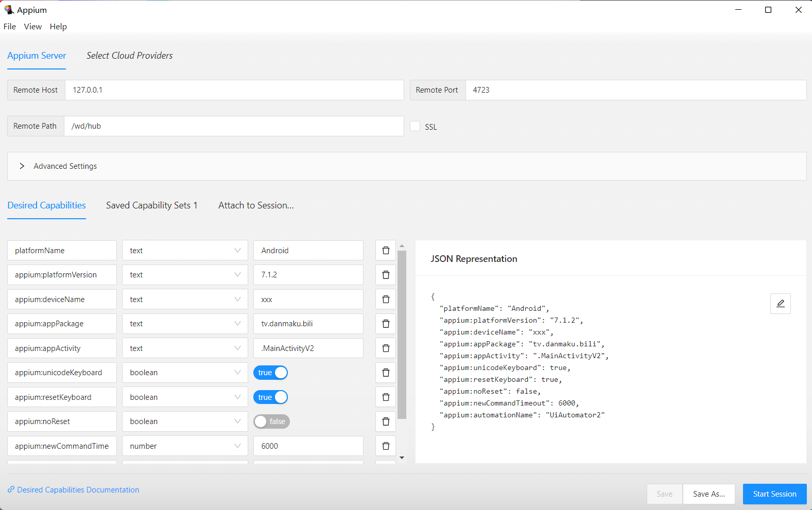Delete the appium:noReset capability row
812x510 pixels.
pyautogui.click(x=386, y=421)
